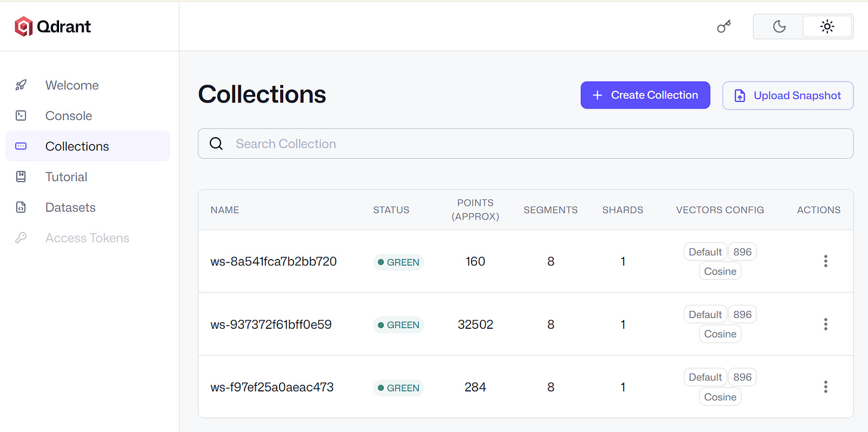Click the Tutorial book icon
868x432 pixels.
point(21,177)
